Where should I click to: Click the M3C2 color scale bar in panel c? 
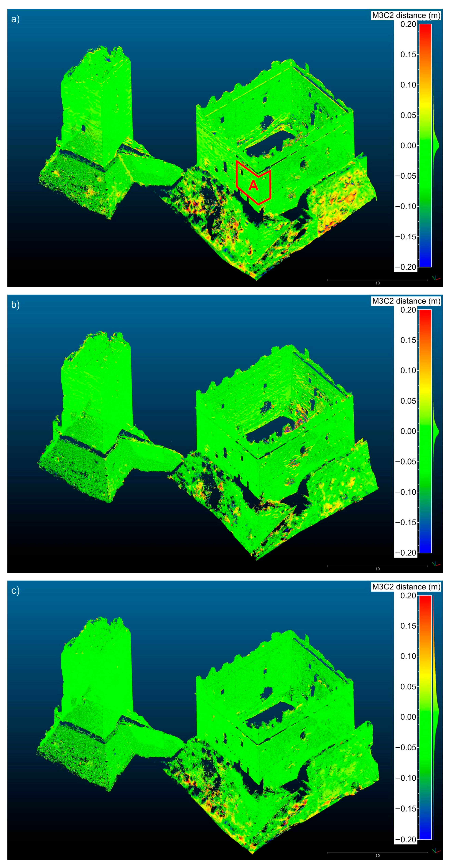pyautogui.click(x=425, y=717)
